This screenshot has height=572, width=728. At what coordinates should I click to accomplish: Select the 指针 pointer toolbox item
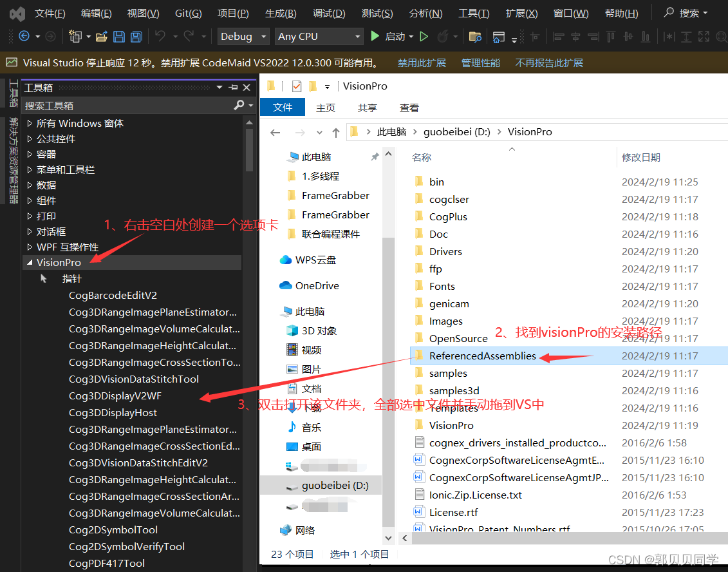[x=71, y=279]
